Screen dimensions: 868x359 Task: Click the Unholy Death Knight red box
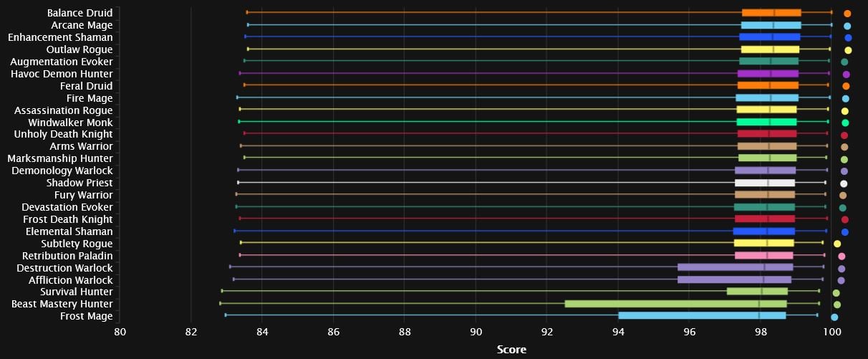point(767,134)
